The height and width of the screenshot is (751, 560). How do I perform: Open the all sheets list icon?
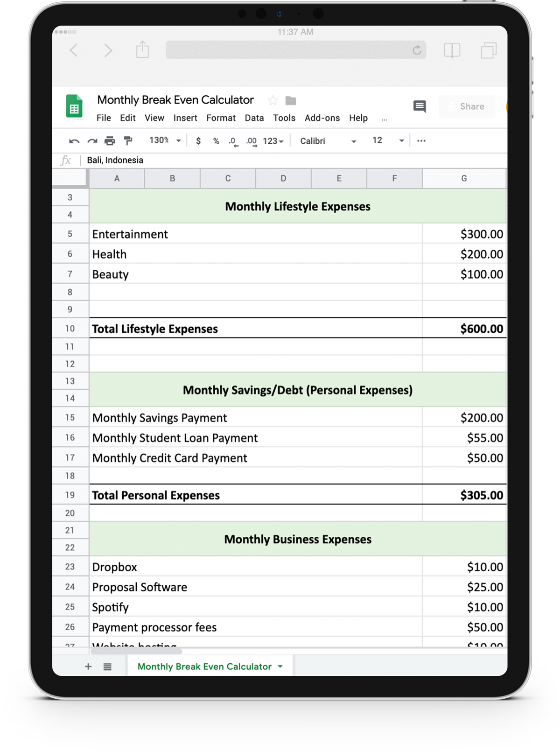pyautogui.click(x=107, y=667)
